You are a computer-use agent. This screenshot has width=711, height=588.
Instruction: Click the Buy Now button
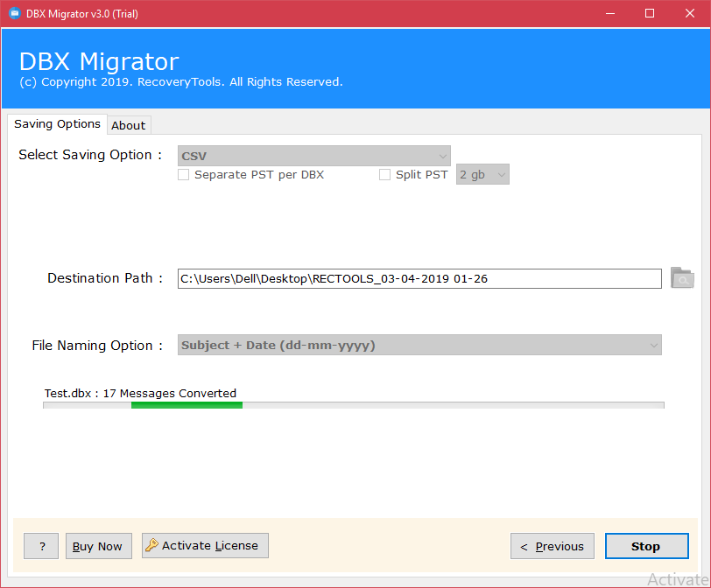99,546
